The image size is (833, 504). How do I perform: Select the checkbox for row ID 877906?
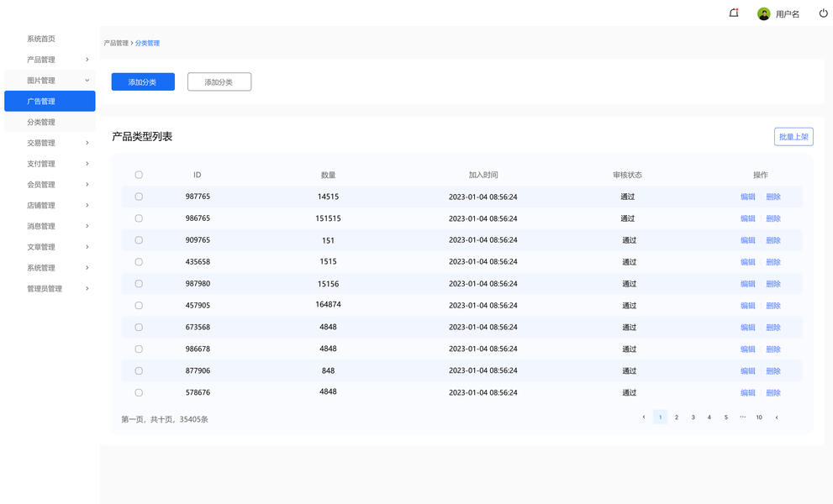pyautogui.click(x=139, y=370)
